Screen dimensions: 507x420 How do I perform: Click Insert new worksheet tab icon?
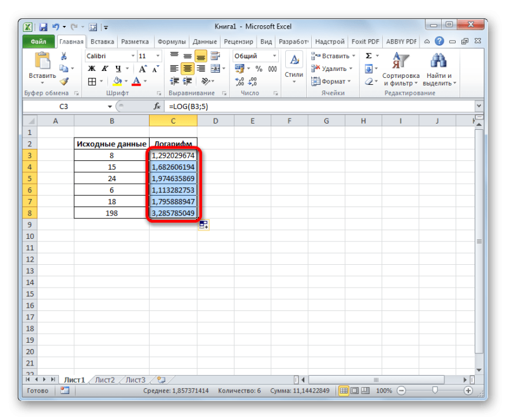point(161,379)
